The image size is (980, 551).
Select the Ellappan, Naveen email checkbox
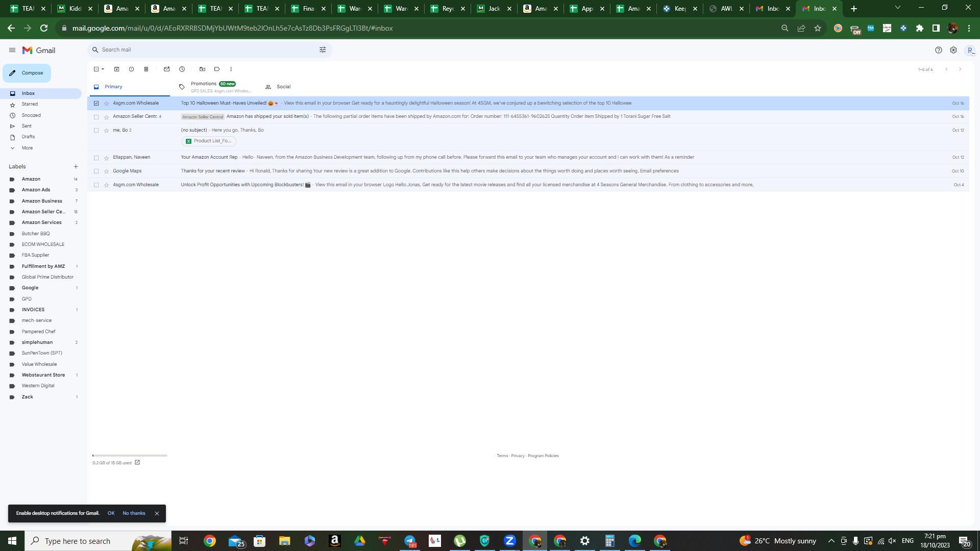[96, 158]
